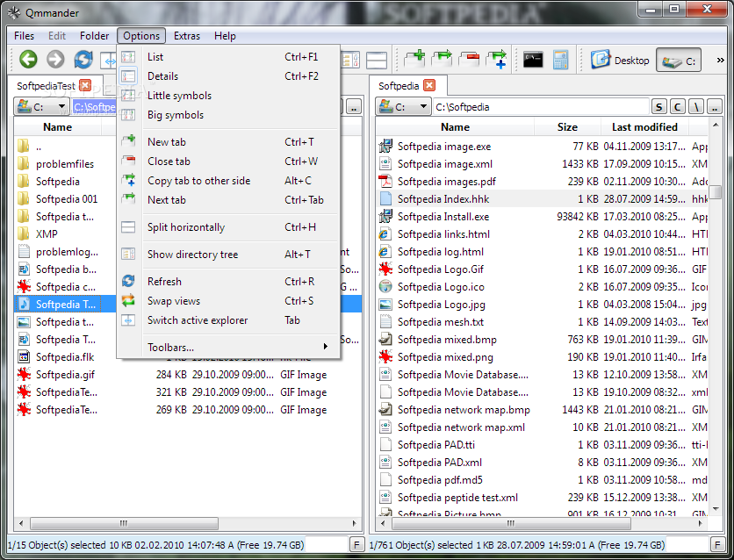
Task: Select the problemfiles folder
Action: (x=65, y=164)
